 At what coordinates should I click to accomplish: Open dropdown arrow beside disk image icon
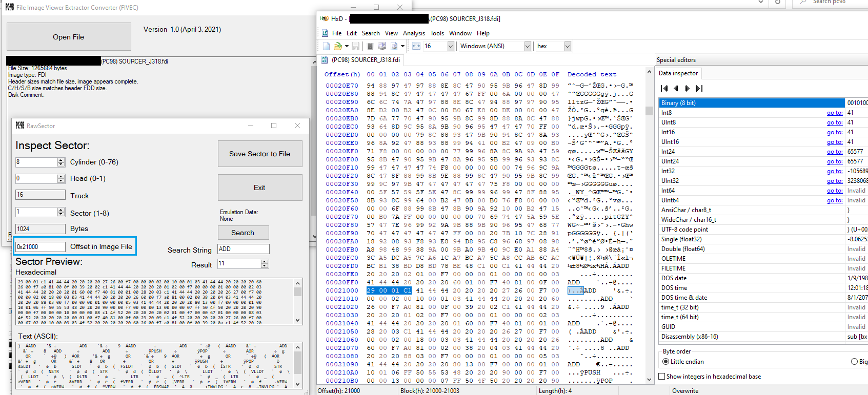tap(402, 46)
